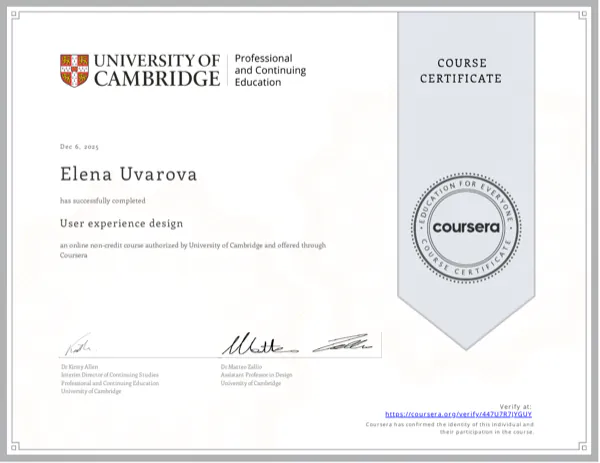Click the University of Cambridge shield crest
This screenshot has width=600, height=463.
click(x=74, y=70)
